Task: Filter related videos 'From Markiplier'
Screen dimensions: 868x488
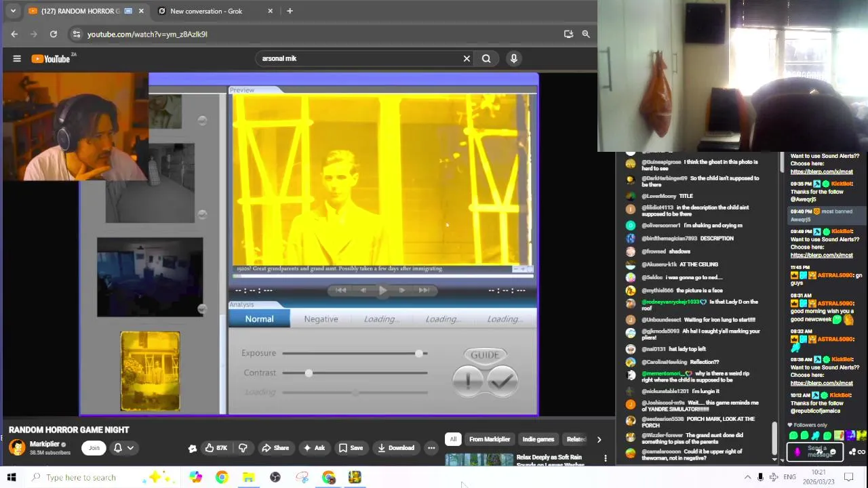Action: 490,439
